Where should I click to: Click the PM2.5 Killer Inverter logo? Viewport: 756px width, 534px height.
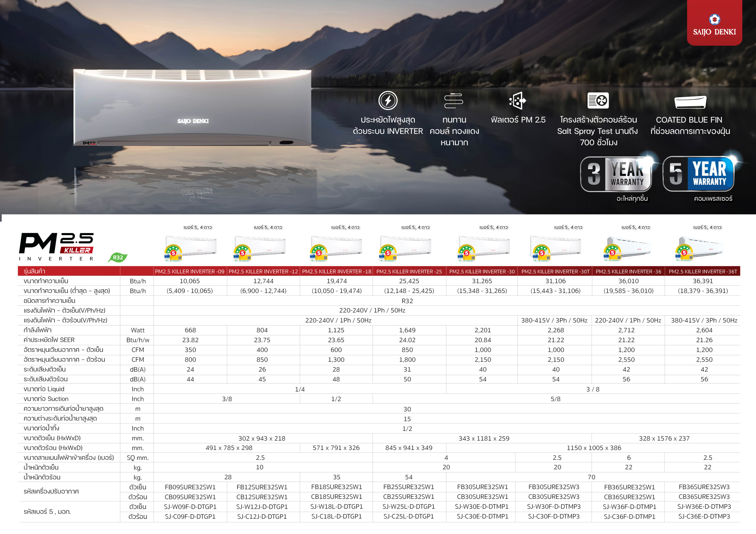57,247
